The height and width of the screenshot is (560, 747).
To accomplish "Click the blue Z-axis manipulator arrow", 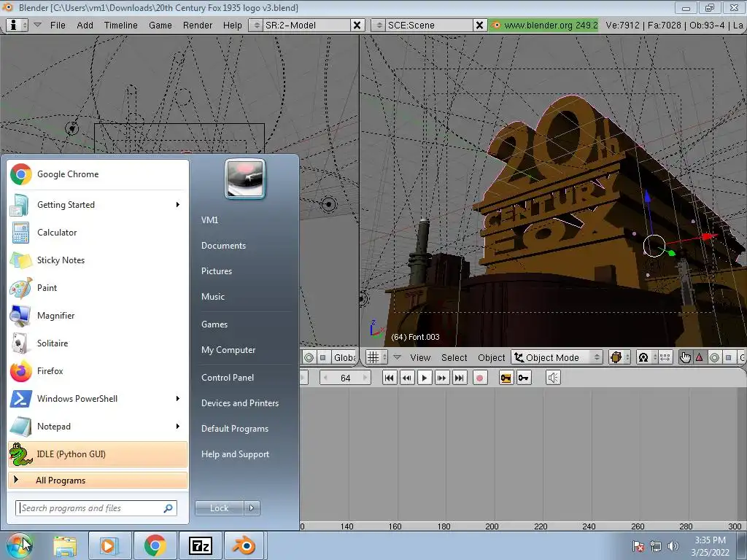I will pyautogui.click(x=648, y=195).
